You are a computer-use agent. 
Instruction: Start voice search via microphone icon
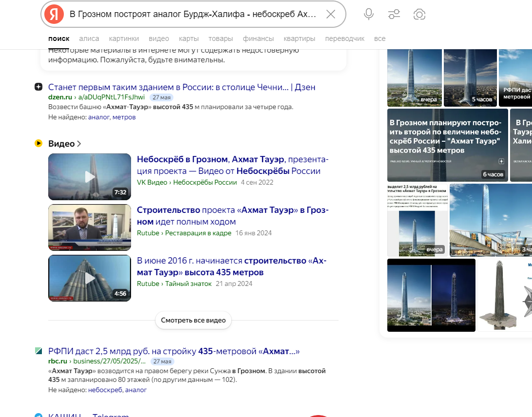(368, 14)
